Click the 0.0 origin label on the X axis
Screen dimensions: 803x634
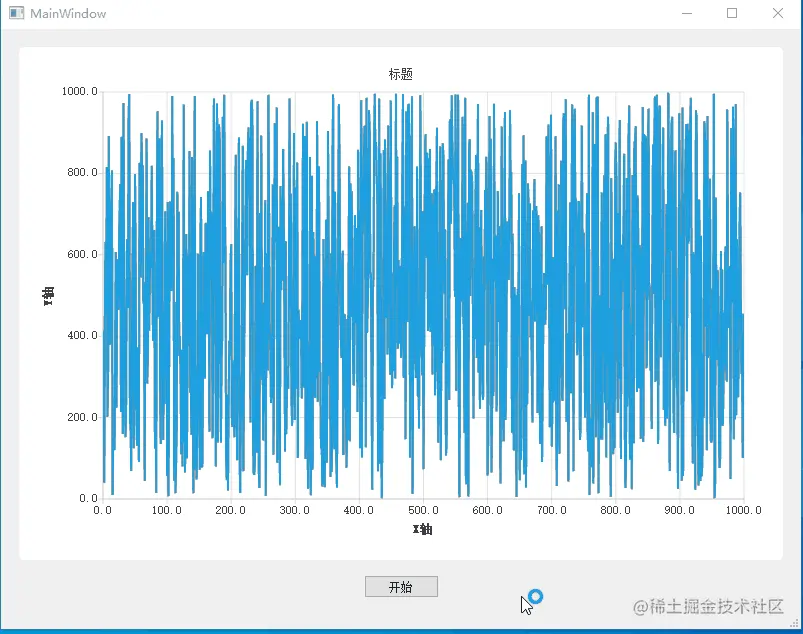pos(104,509)
